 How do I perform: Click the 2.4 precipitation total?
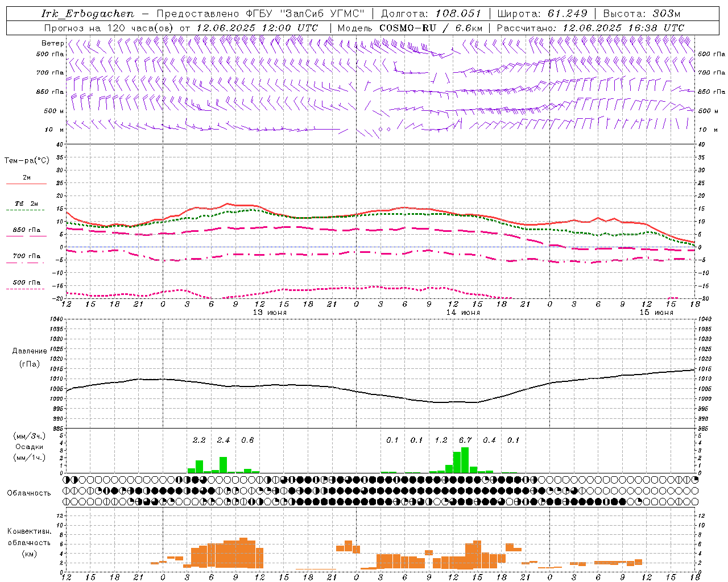[x=224, y=440]
